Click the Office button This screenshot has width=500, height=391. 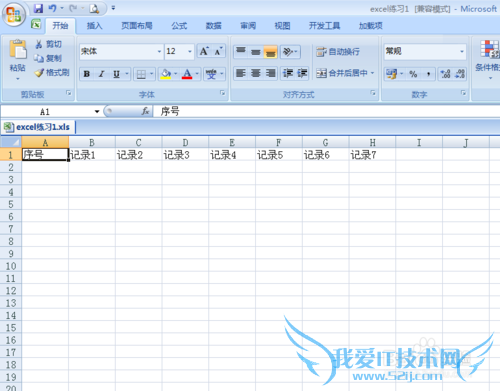tap(14, 15)
